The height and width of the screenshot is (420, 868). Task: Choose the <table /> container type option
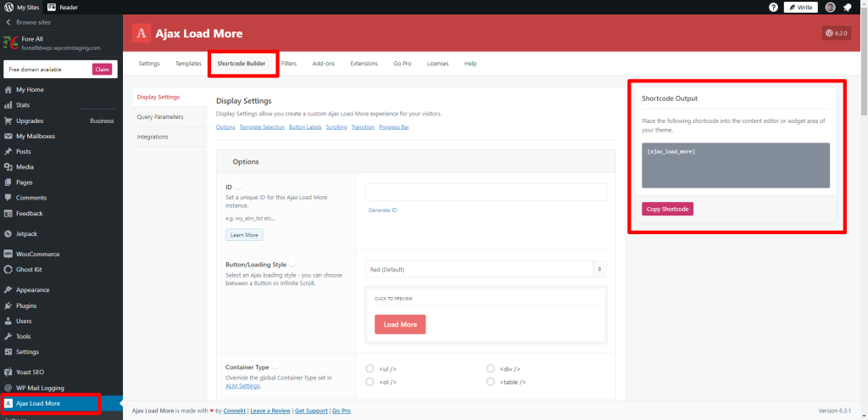click(x=491, y=382)
